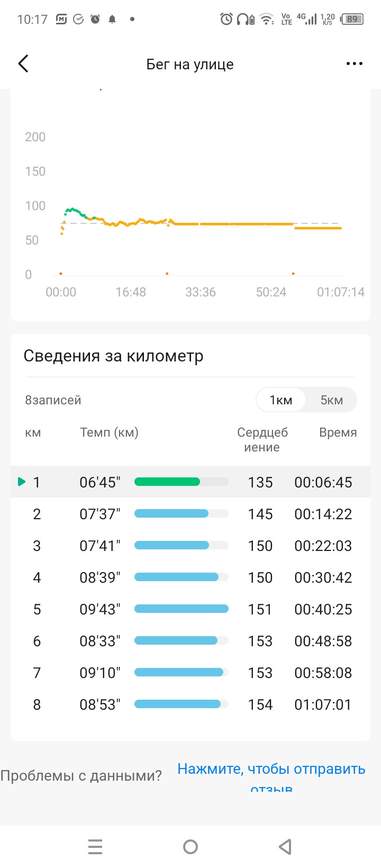The width and height of the screenshot is (381, 868).
Task: Select kilometer 8 row ending at 01:07:01
Action: (x=190, y=704)
